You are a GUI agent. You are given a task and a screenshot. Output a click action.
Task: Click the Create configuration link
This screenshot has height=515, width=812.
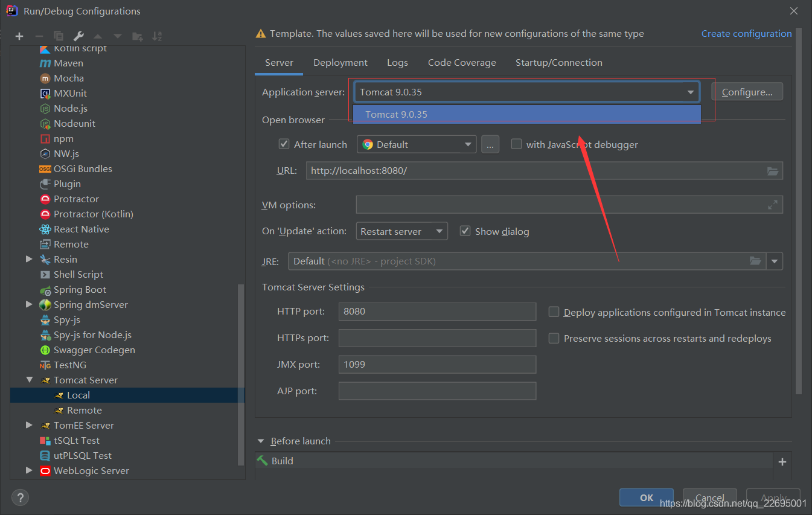746,34
